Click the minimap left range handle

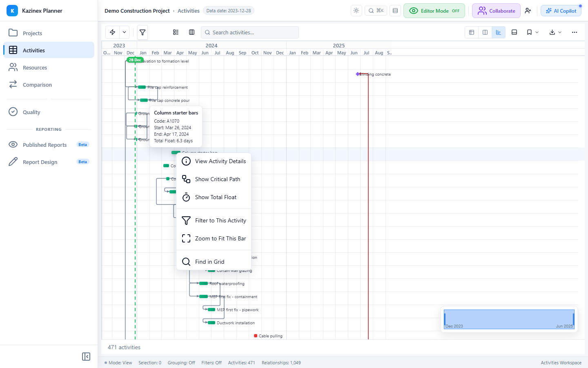tap(445, 319)
